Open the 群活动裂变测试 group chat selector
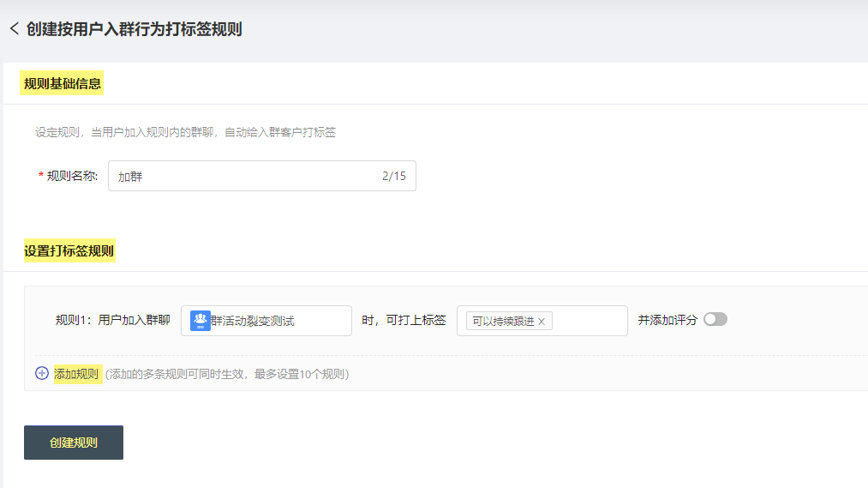 pyautogui.click(x=266, y=321)
